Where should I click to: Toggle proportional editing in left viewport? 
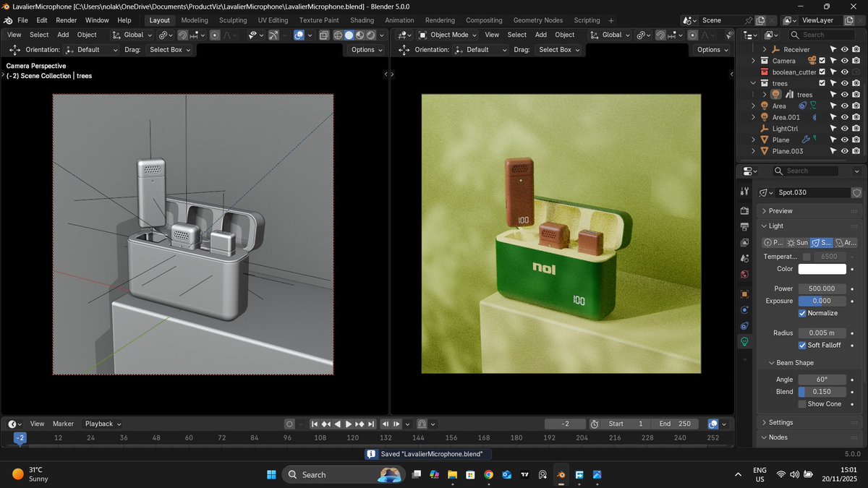215,35
